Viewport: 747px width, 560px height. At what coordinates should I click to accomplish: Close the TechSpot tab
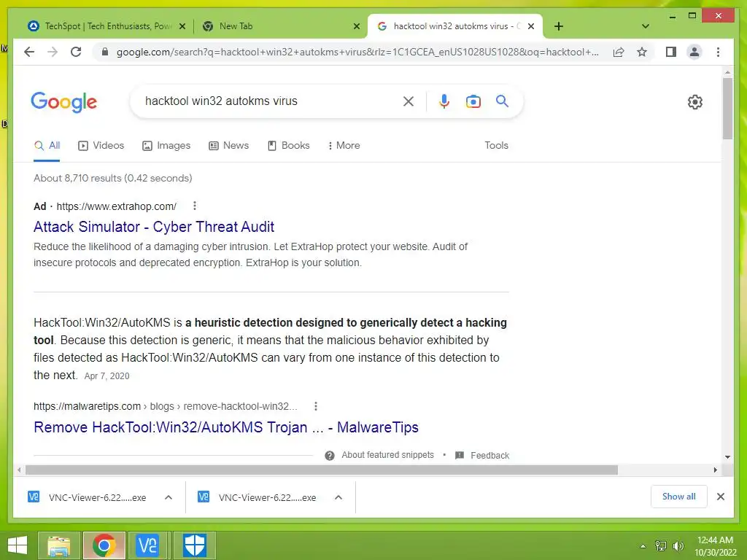pos(182,26)
